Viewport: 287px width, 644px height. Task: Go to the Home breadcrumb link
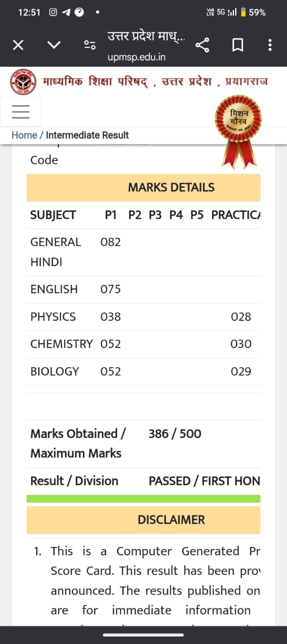24,135
